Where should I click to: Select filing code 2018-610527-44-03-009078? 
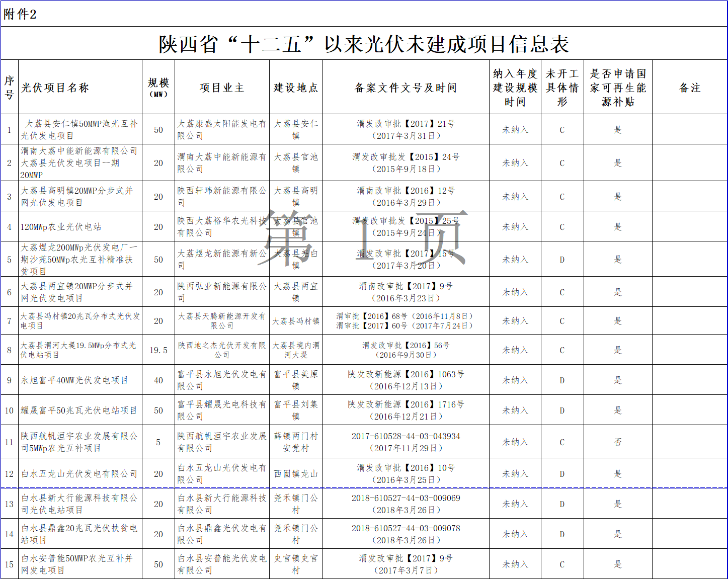pyautogui.click(x=406, y=528)
